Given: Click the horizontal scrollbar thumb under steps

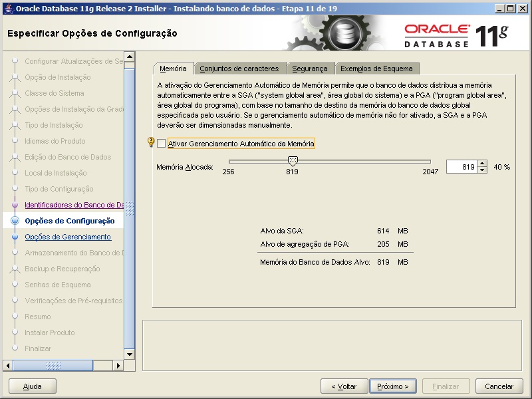Looking at the screenshot, I should [53, 366].
